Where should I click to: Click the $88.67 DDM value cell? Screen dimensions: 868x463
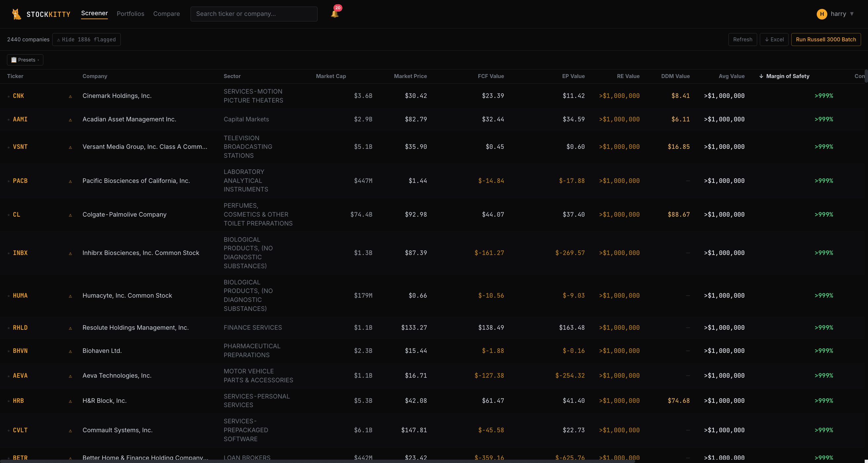click(x=679, y=215)
